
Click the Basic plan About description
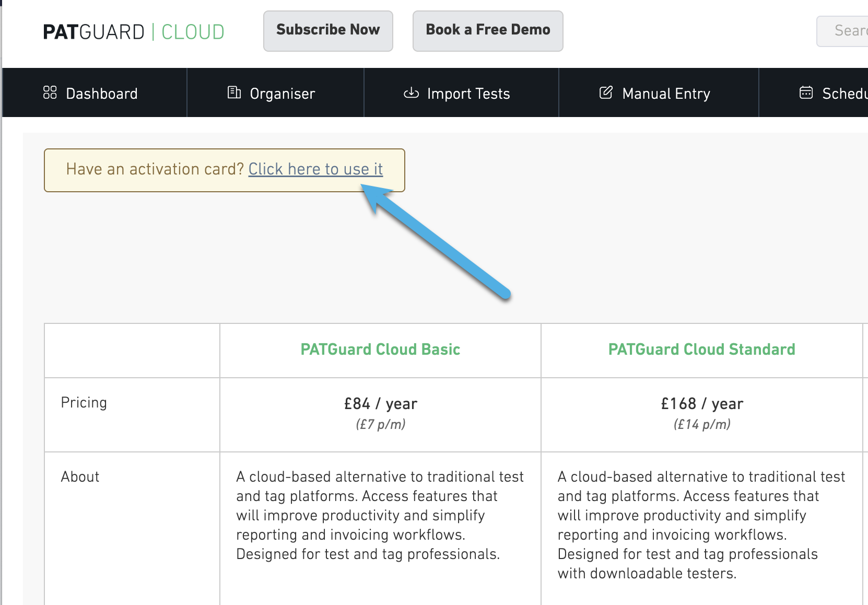(380, 515)
